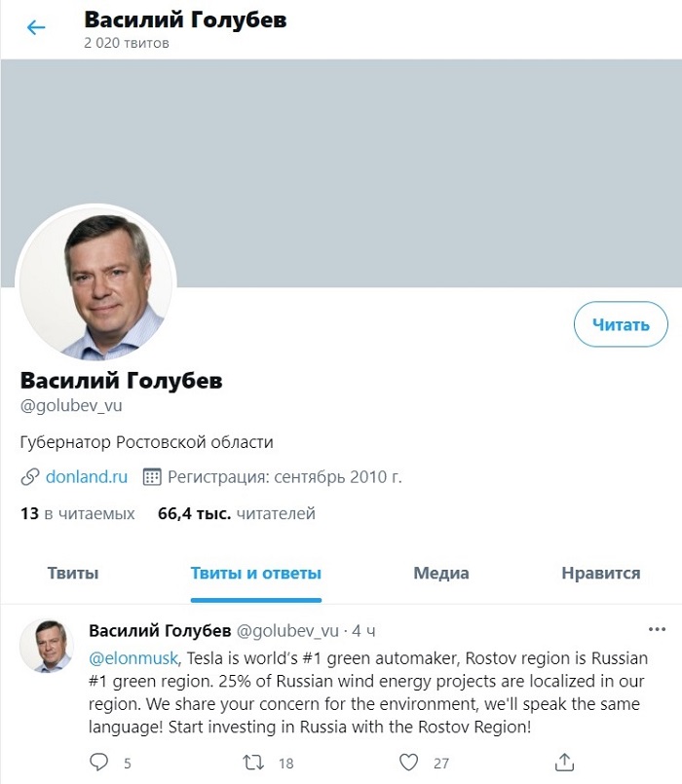
Task: Open the donland.ru website link
Action: [x=87, y=477]
